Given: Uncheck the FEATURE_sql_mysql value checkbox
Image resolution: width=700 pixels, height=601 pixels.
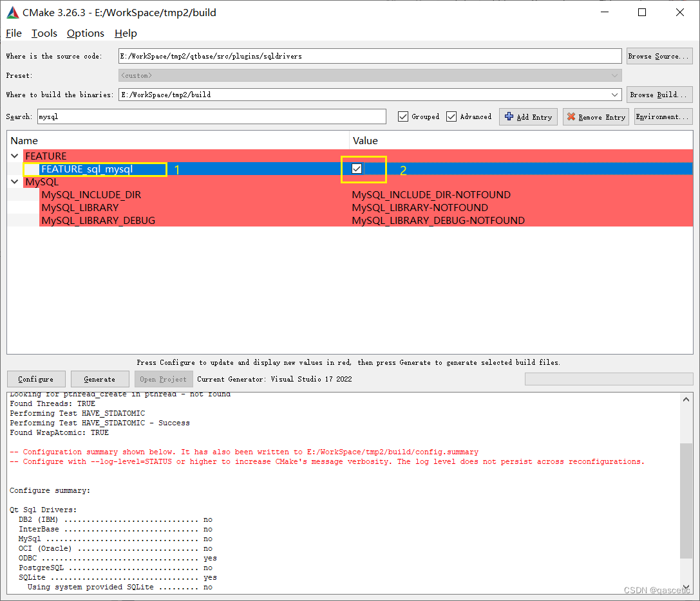Looking at the screenshot, I should pyautogui.click(x=356, y=169).
